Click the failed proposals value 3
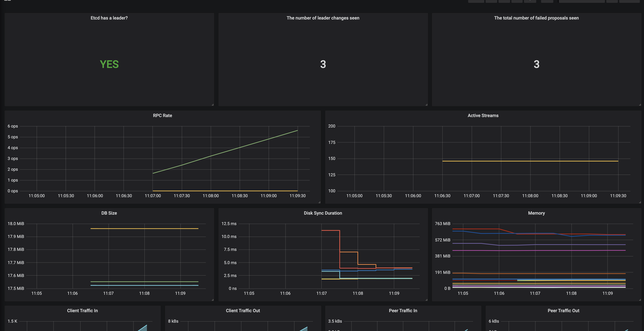This screenshot has width=644, height=331. coord(537,64)
